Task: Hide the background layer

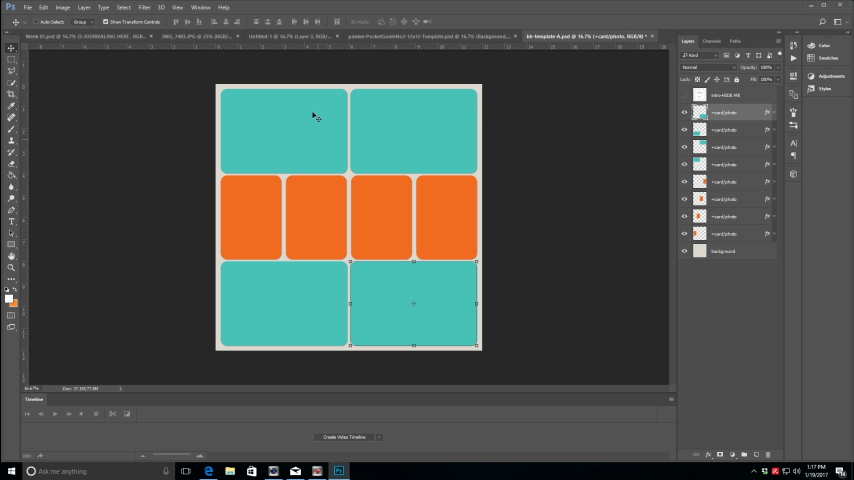Action: point(685,251)
